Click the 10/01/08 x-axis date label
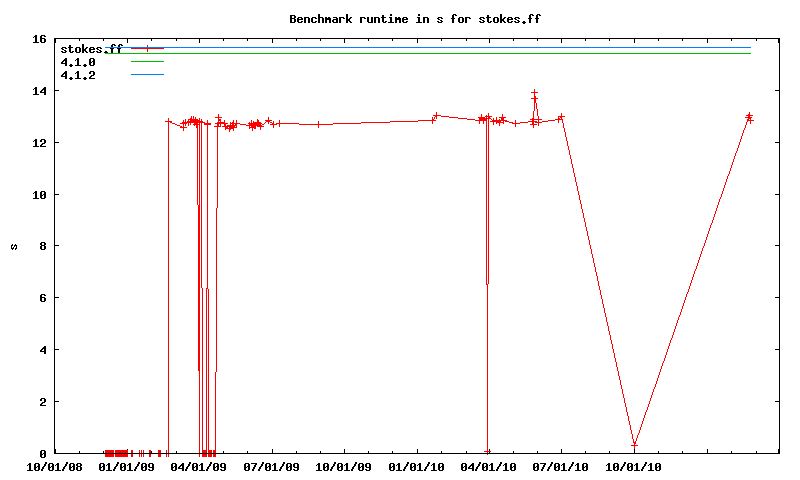The height and width of the screenshot is (480, 800). (54, 466)
